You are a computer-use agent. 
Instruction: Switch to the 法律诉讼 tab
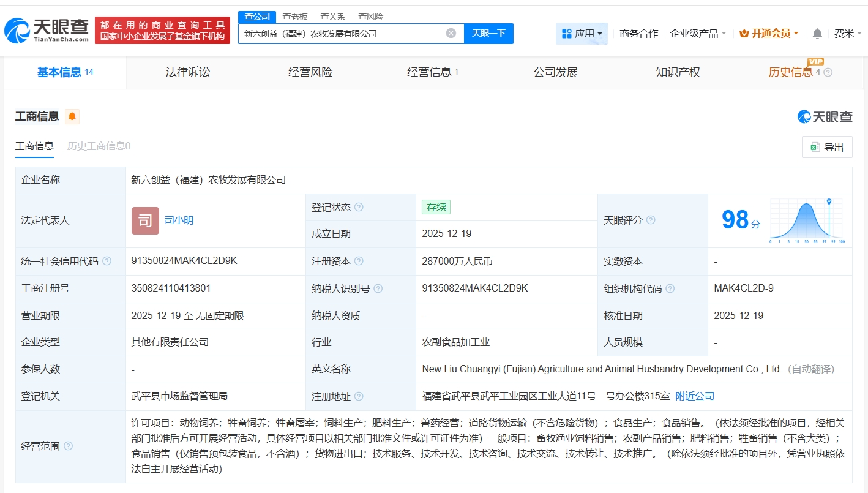(188, 72)
